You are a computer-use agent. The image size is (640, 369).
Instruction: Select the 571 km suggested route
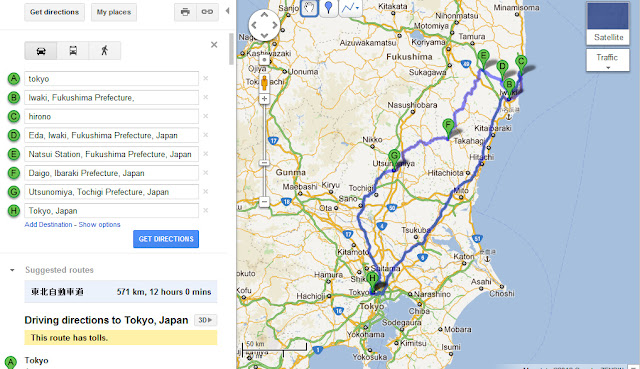121,291
